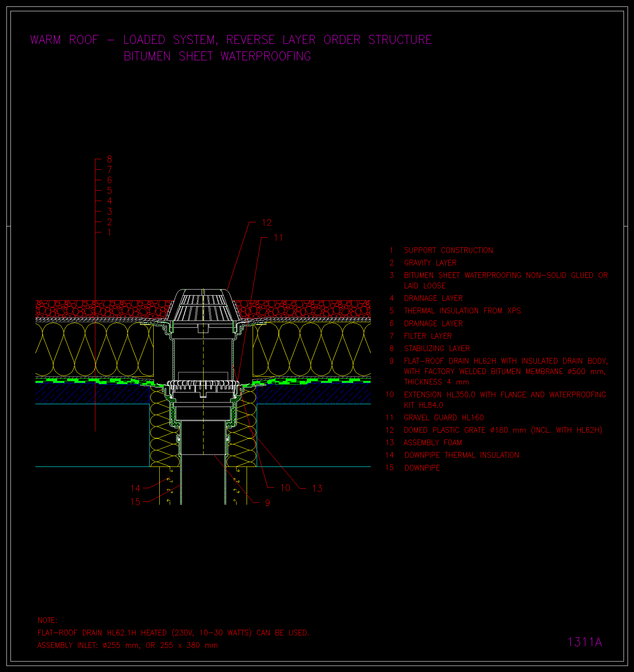Click legend entry 'GRAVITY LAYER'
Screen dimensions: 634x672
[x=430, y=263]
